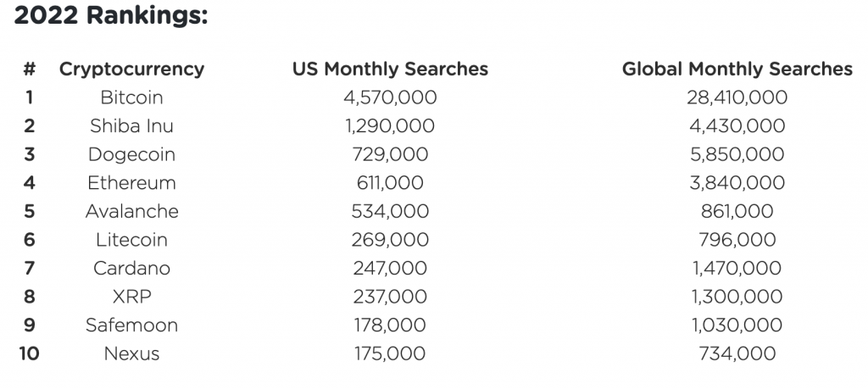Select the Bitcoin row name
Screen dimensions: 868x389
pos(131,97)
